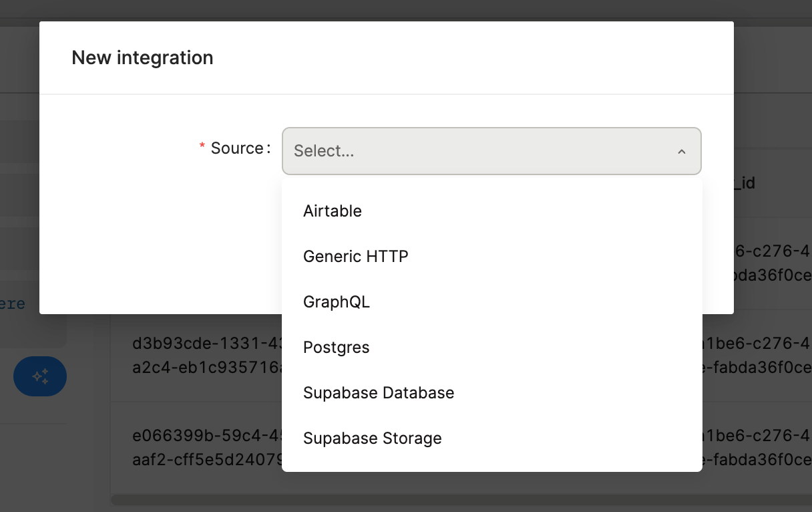Click the dimmed code editor text on the left
The image size is (812, 512).
pos(12,304)
